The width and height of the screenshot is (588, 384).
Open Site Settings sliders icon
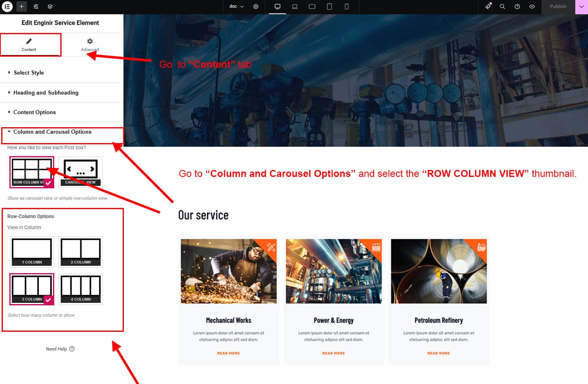point(36,7)
